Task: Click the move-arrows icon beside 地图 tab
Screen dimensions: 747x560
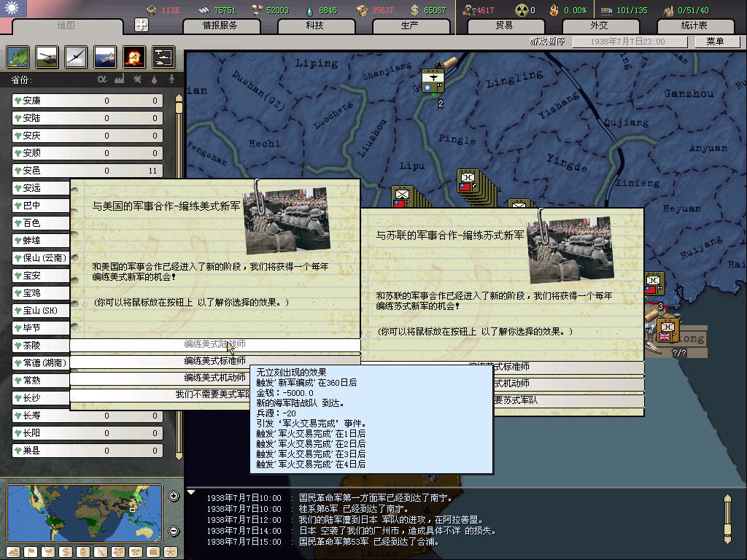Action: point(142,25)
